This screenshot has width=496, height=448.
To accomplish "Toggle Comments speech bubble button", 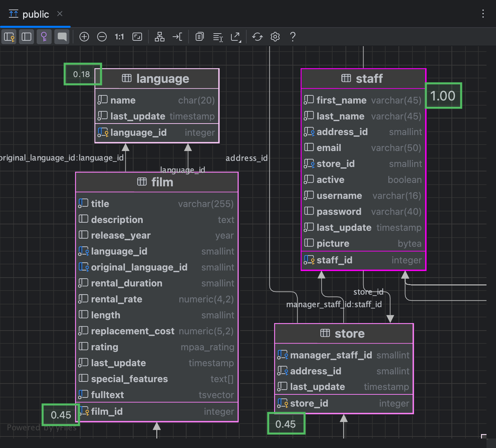I will (62, 37).
